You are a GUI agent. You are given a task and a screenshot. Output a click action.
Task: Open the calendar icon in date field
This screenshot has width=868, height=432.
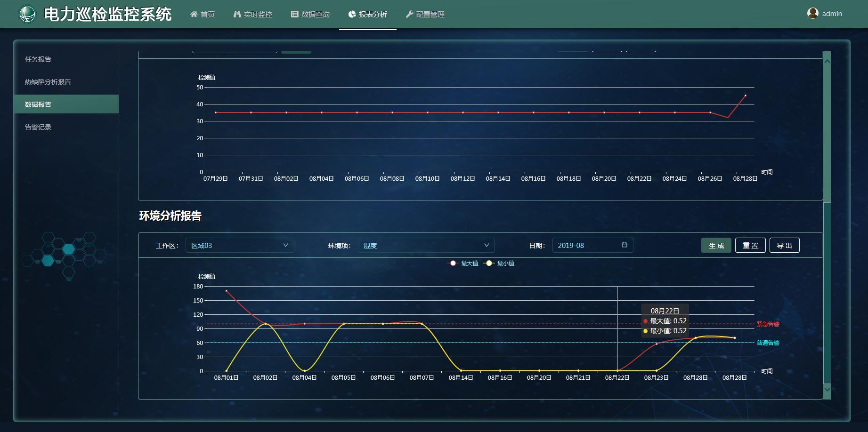625,245
